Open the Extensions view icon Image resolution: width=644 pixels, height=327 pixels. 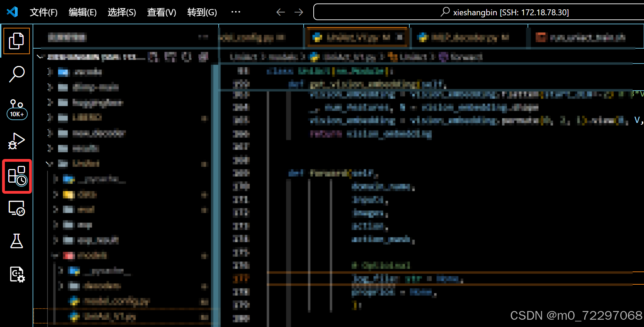point(17,176)
